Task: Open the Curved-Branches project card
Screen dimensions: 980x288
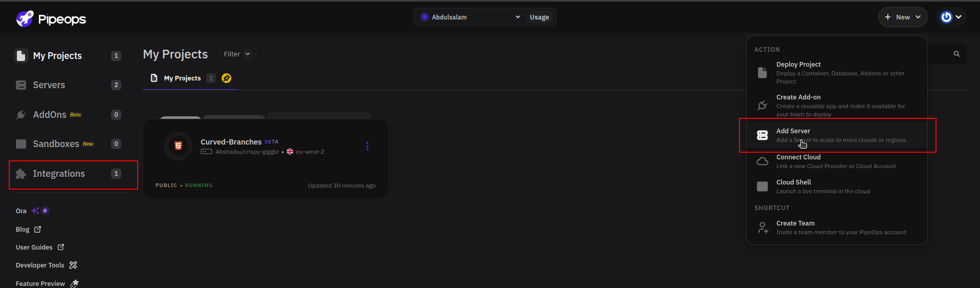Action: [265, 158]
